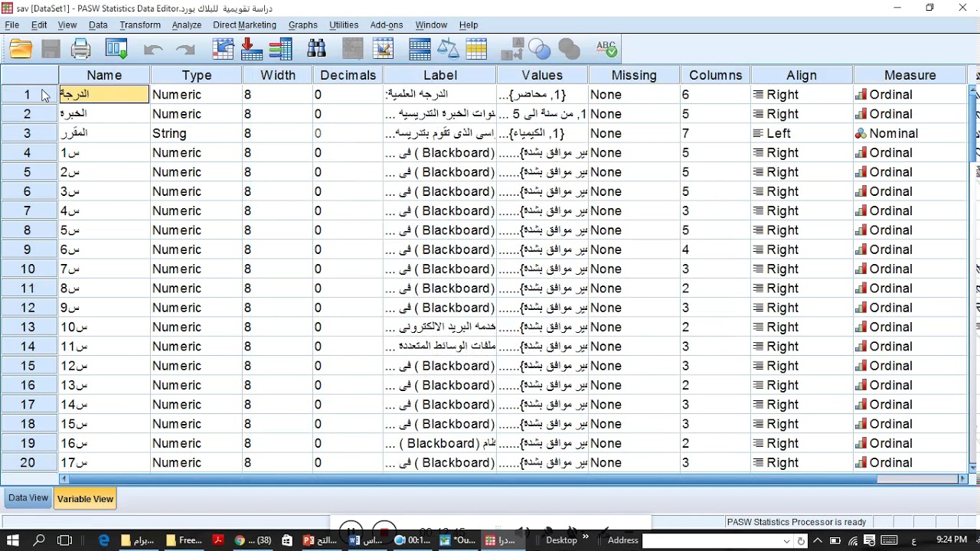Click the Measure column header
The image size is (980, 551).
click(910, 75)
